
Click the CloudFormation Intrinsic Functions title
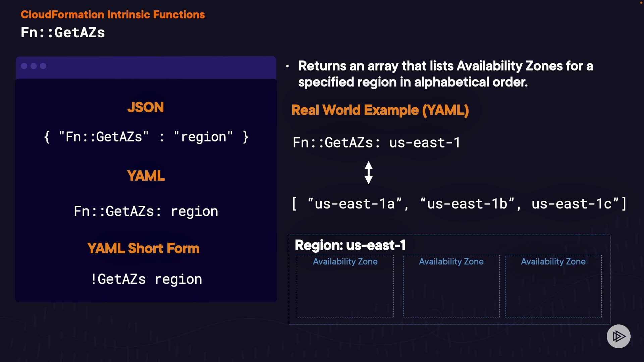tap(113, 15)
